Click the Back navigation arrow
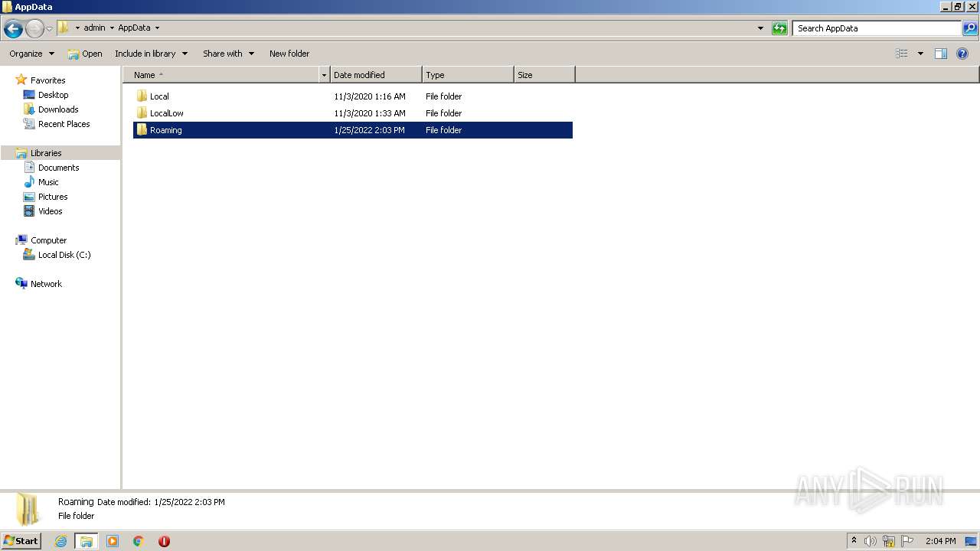 point(13,29)
